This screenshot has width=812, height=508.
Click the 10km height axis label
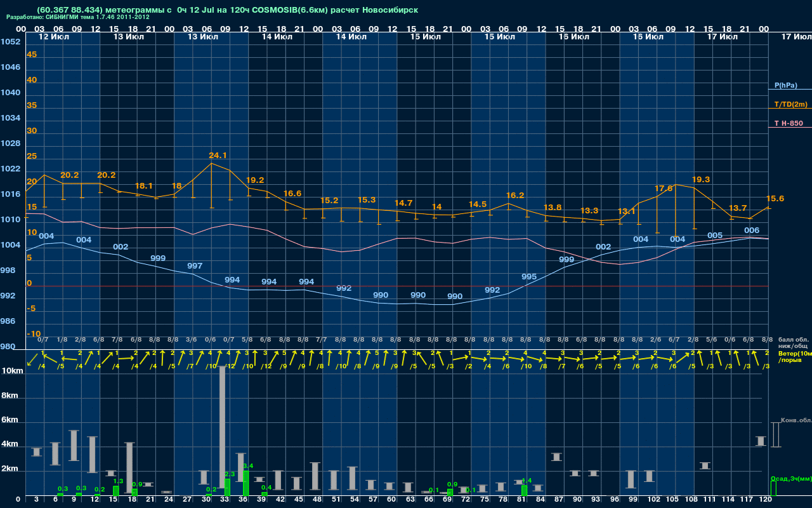[x=12, y=371]
